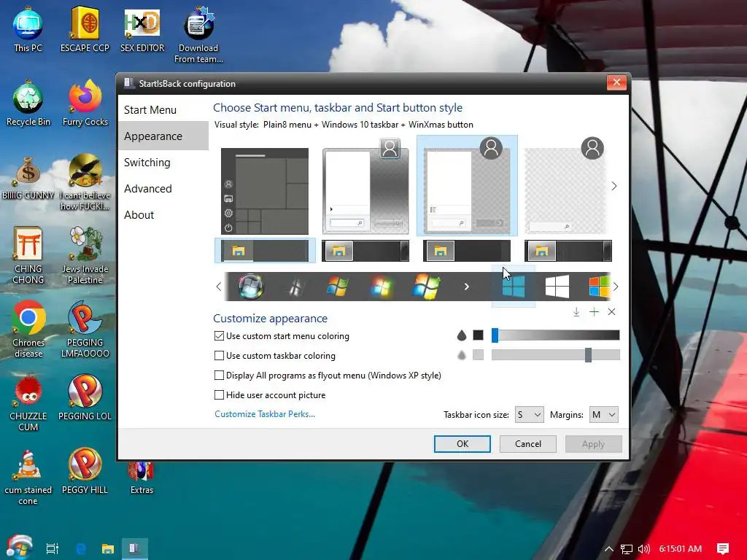This screenshot has width=747, height=560.
Task: Pick the Windows XP flag start button
Action: 338,287
